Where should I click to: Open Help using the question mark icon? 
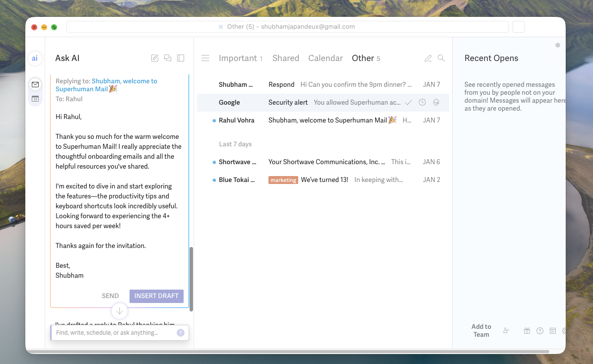(x=539, y=330)
